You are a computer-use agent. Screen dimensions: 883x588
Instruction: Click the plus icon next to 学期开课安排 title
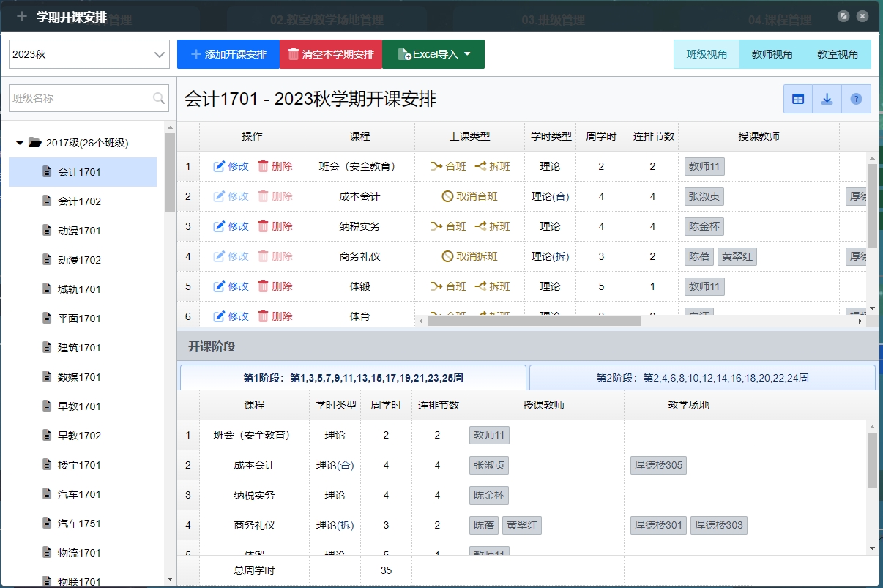[x=22, y=15]
